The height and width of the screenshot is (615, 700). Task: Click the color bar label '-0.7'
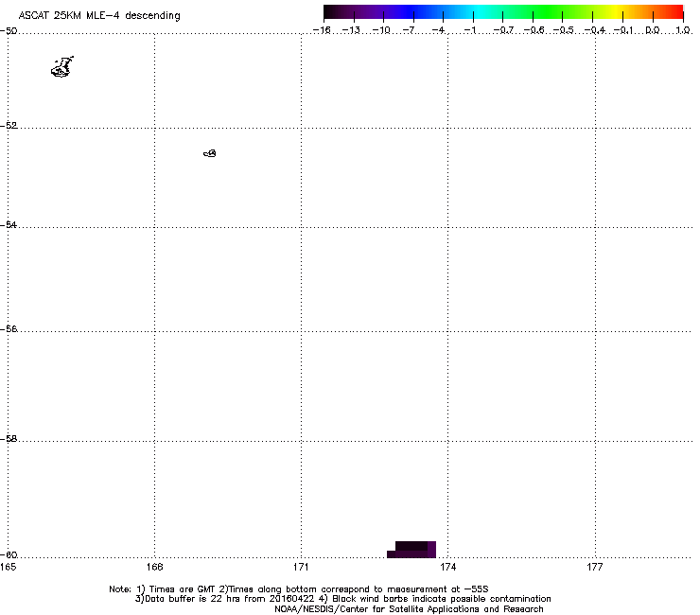click(x=503, y=30)
